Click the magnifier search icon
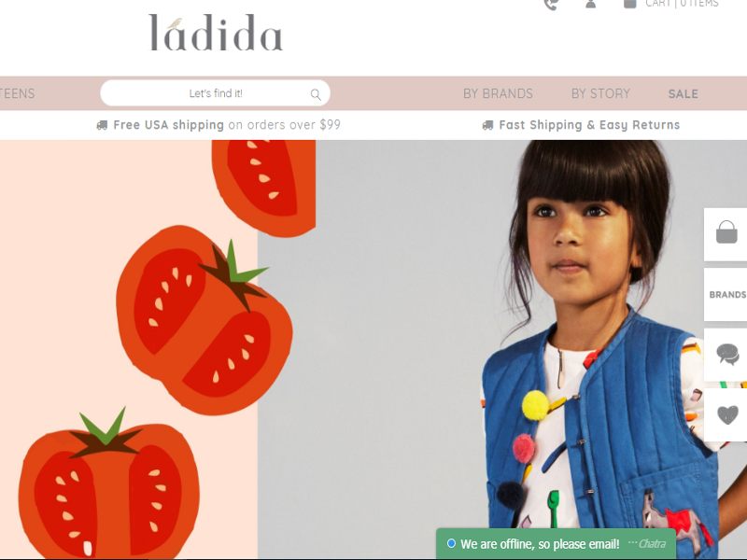The image size is (747, 560). pyautogui.click(x=316, y=94)
